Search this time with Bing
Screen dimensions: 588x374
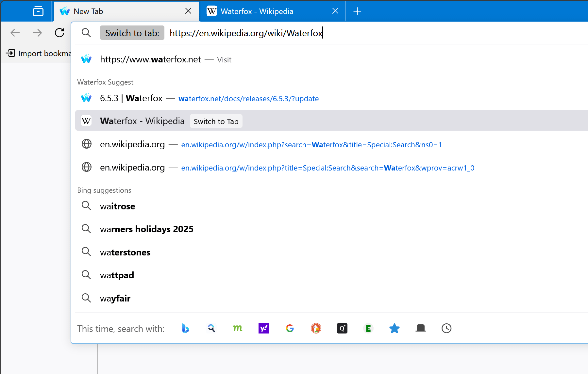pos(185,329)
